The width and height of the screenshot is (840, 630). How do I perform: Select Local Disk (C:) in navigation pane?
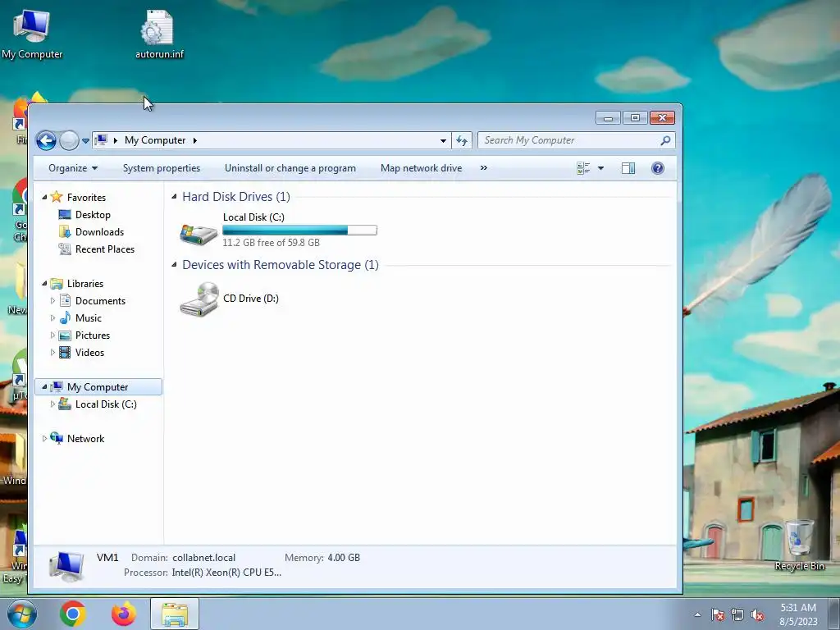point(106,404)
